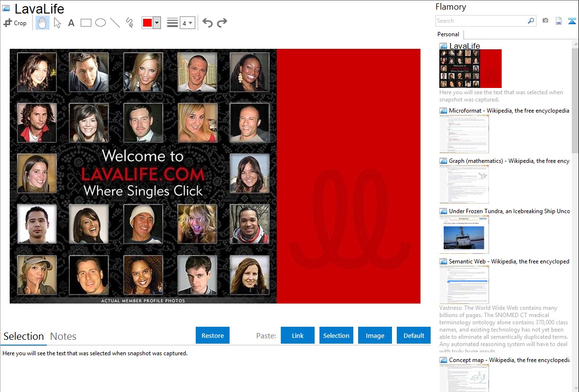Viewport: 579px width, 392px height.
Task: Undo the last edit
Action: point(207,23)
